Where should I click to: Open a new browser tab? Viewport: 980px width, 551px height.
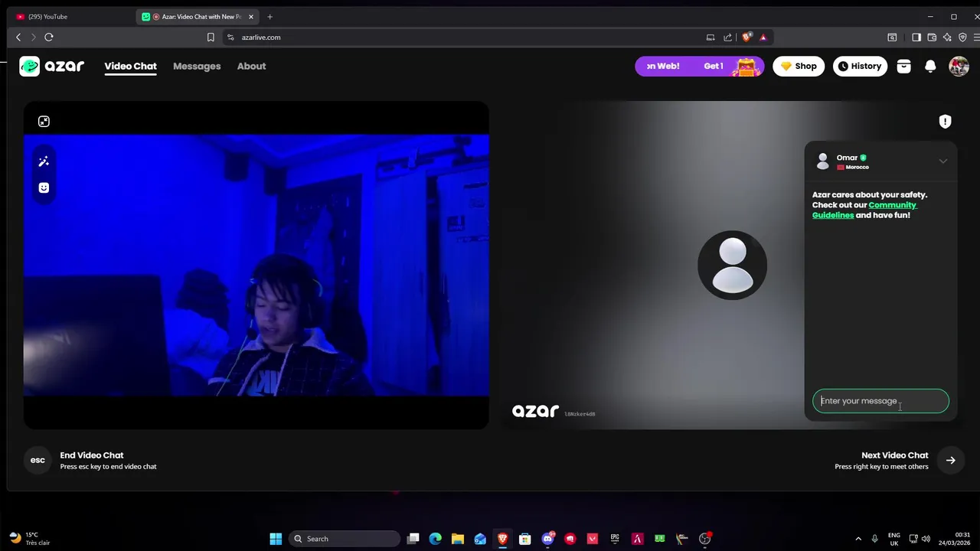pos(269,17)
